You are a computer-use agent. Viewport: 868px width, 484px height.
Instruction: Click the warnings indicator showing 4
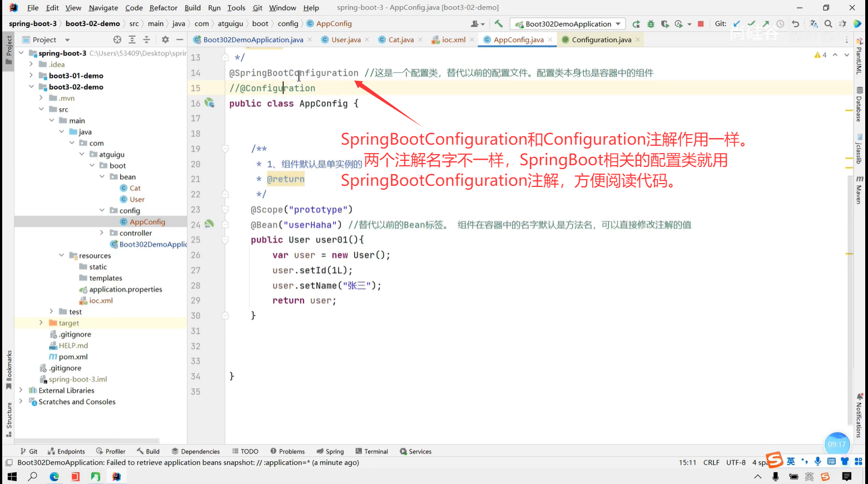[x=820, y=55]
